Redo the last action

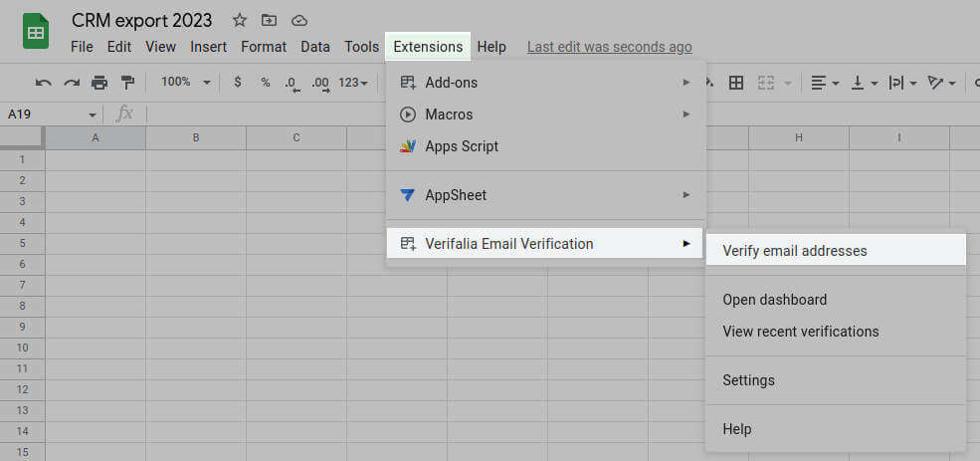tap(72, 83)
